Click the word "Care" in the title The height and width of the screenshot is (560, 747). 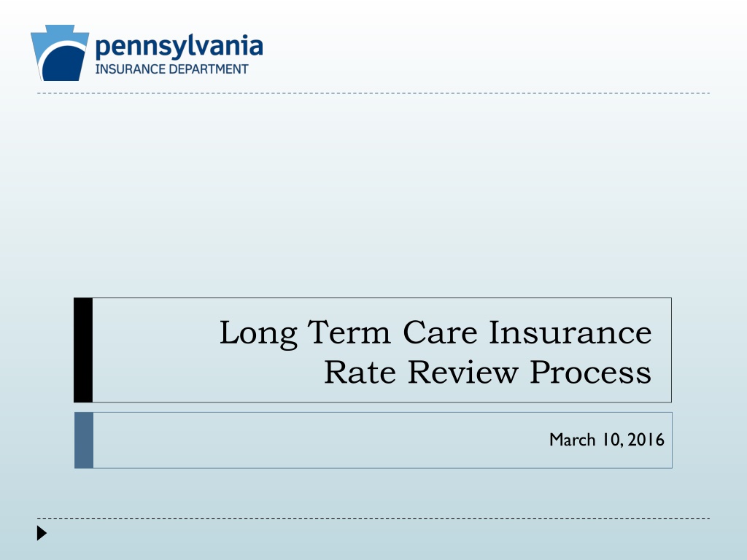440,332
